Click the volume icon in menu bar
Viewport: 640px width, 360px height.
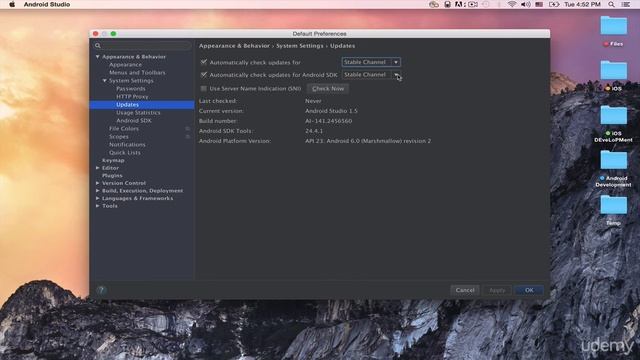tap(525, 4)
